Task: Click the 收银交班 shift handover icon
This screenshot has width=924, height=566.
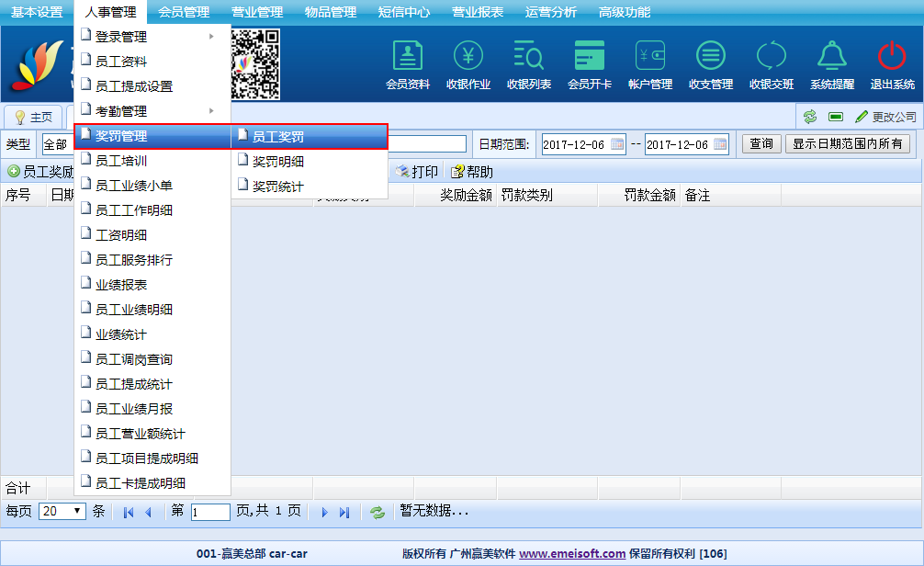Action: coord(772,57)
